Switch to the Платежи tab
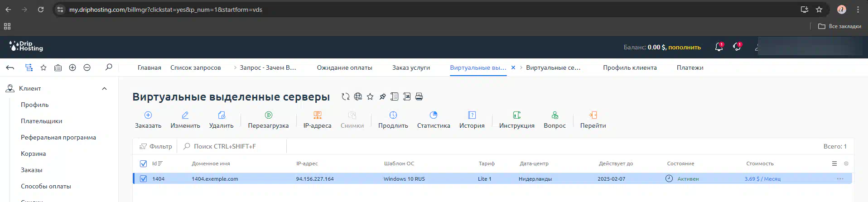The height and width of the screenshot is (202, 868). [x=690, y=67]
